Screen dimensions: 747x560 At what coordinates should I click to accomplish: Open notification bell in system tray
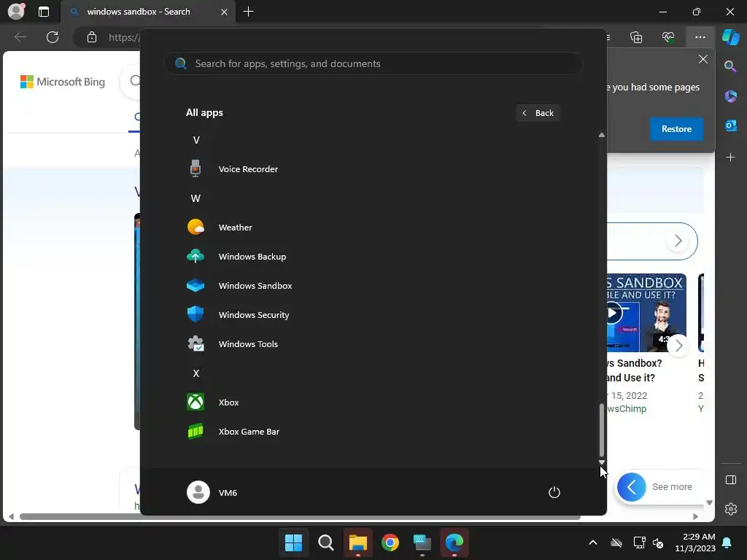coord(727,542)
